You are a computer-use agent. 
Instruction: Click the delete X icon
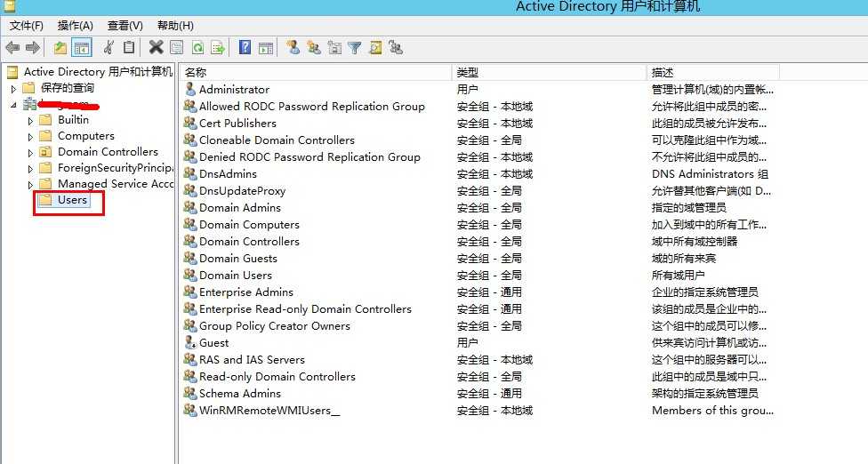pyautogui.click(x=157, y=48)
